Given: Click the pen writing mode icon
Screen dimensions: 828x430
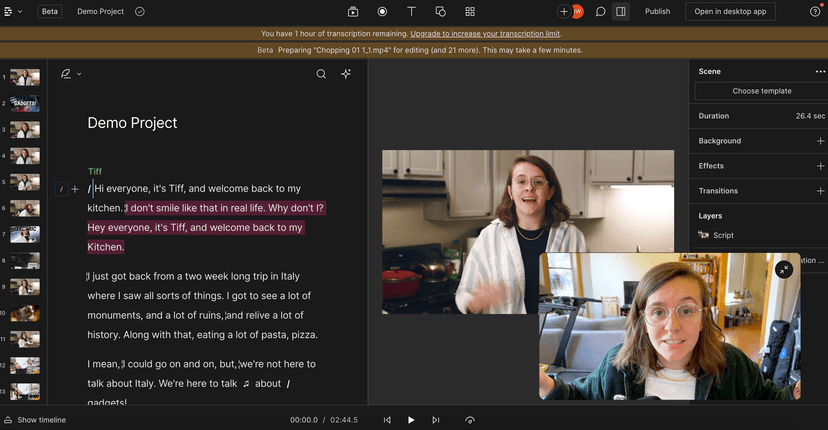Looking at the screenshot, I should pos(65,74).
